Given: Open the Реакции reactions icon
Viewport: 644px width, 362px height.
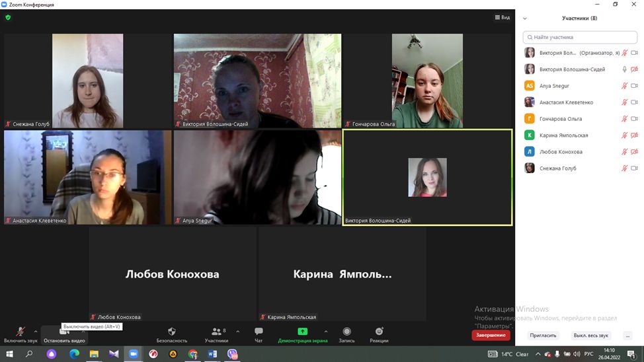Looking at the screenshot, I should [379, 332].
